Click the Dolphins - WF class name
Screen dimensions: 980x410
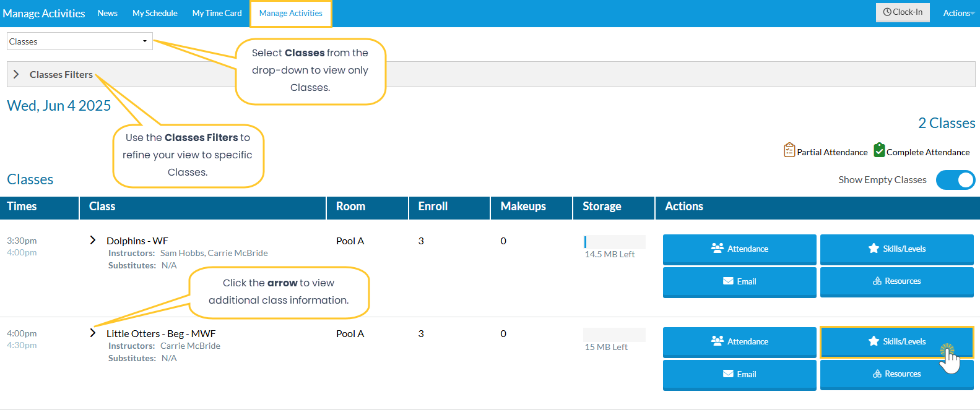(137, 241)
